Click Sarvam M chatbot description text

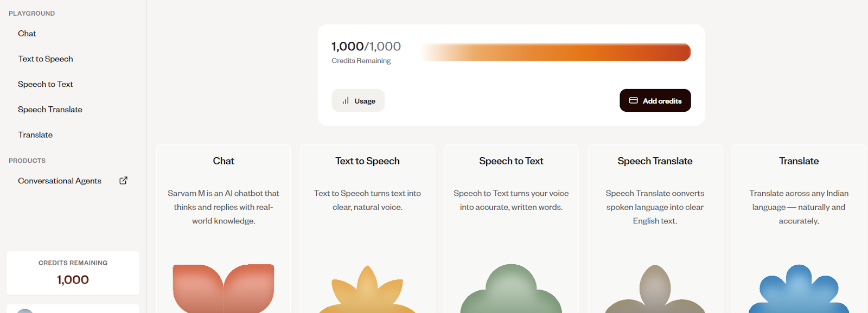point(224,207)
